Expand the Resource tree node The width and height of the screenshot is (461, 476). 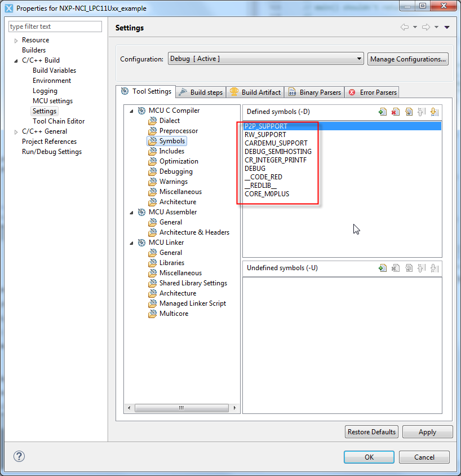(16, 41)
